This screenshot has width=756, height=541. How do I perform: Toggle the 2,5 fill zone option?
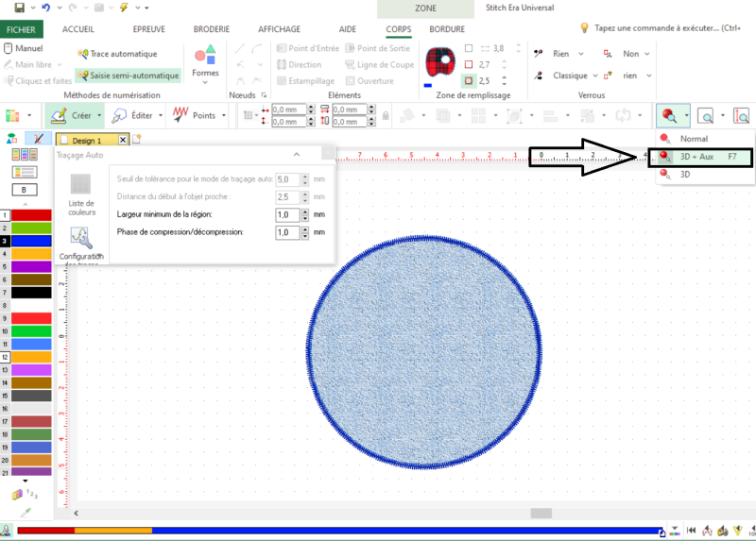pos(469,82)
